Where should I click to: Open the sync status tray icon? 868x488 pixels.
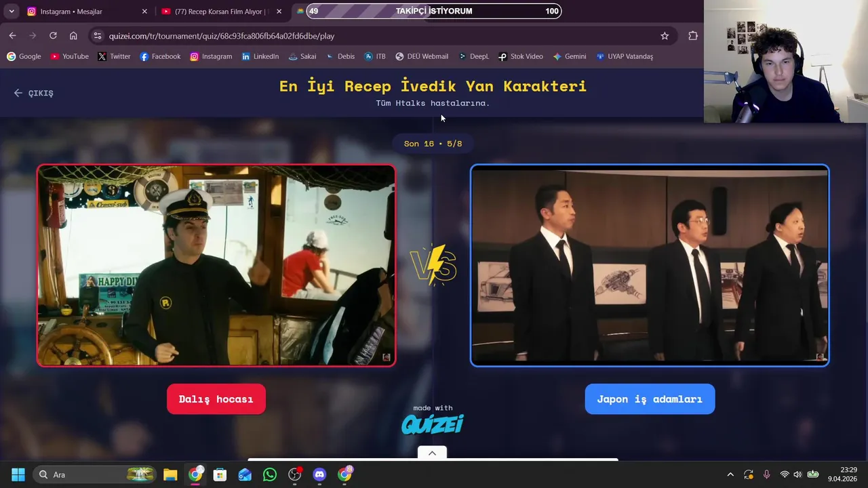pyautogui.click(x=749, y=474)
